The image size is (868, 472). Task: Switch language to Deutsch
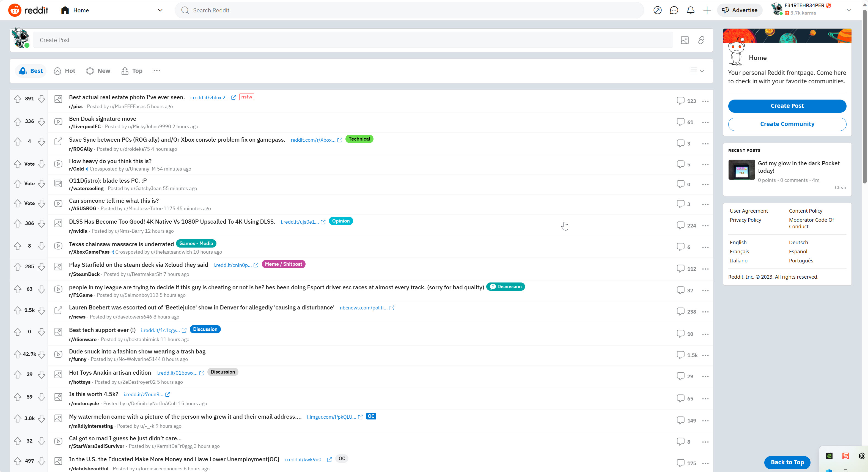pyautogui.click(x=798, y=243)
